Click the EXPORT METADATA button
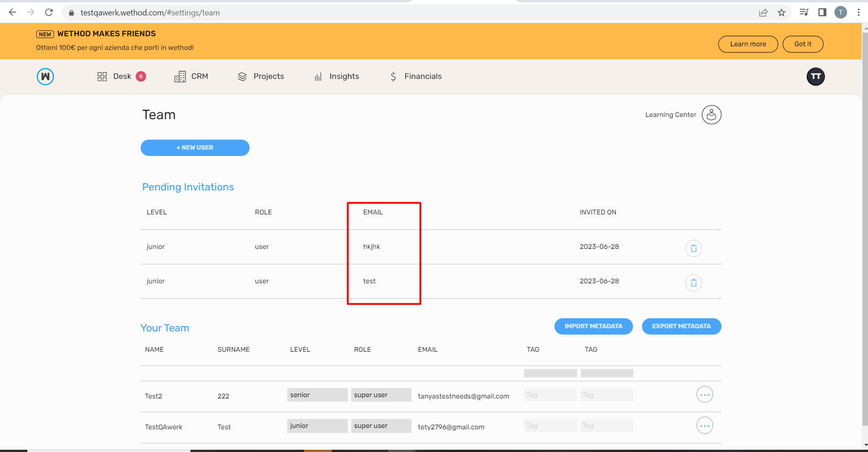This screenshot has height=452, width=868. coord(682,326)
